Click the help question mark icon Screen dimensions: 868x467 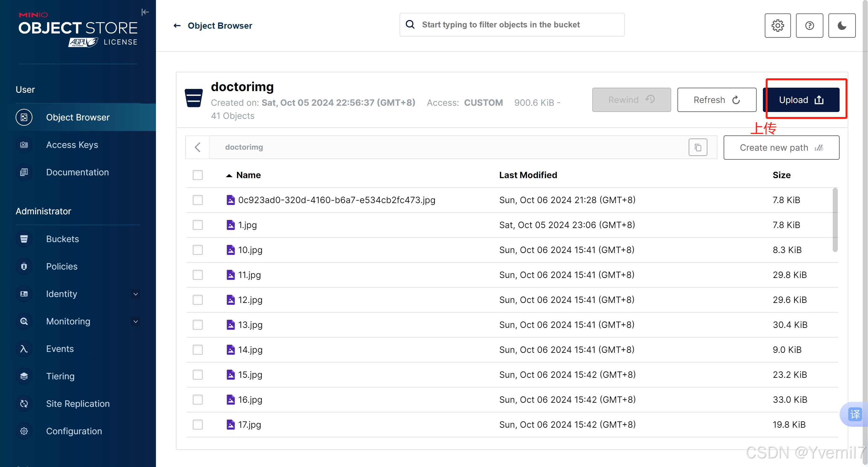pyautogui.click(x=809, y=26)
